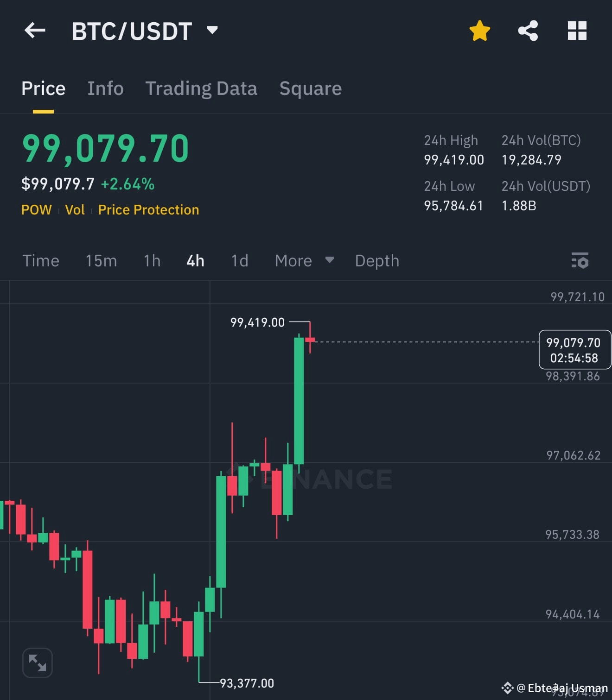Tap the Vol label in the yellow row
This screenshot has height=700, width=612.
(x=75, y=210)
